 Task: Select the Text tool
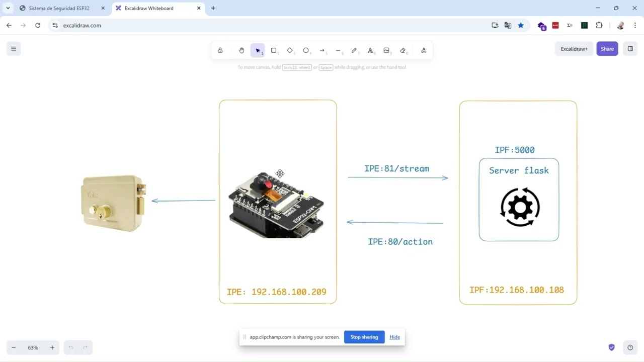coord(370,50)
